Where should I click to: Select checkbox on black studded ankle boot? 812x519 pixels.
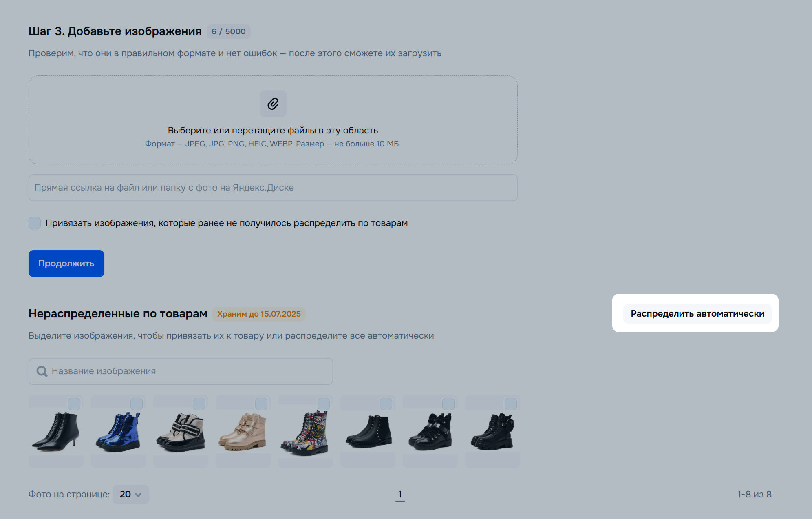click(x=386, y=404)
